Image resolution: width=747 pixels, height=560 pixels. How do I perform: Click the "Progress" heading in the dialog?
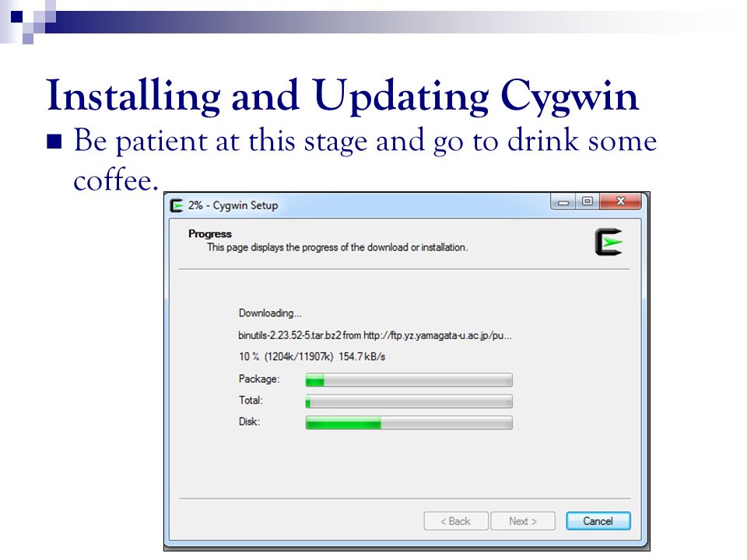(x=209, y=234)
